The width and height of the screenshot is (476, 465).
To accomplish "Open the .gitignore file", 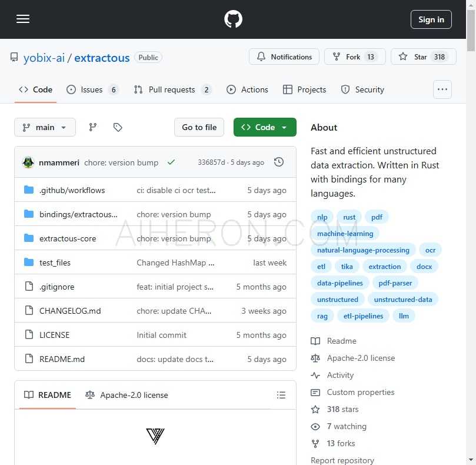I will [56, 287].
